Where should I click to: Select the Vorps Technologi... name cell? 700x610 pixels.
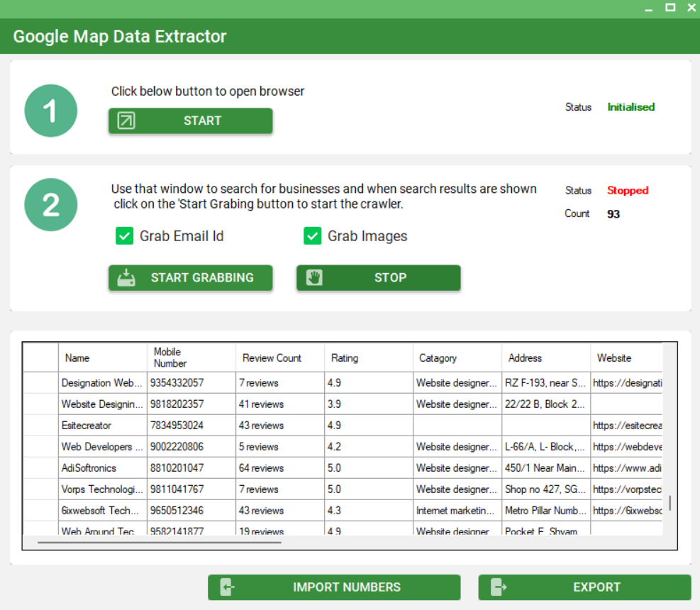click(103, 489)
